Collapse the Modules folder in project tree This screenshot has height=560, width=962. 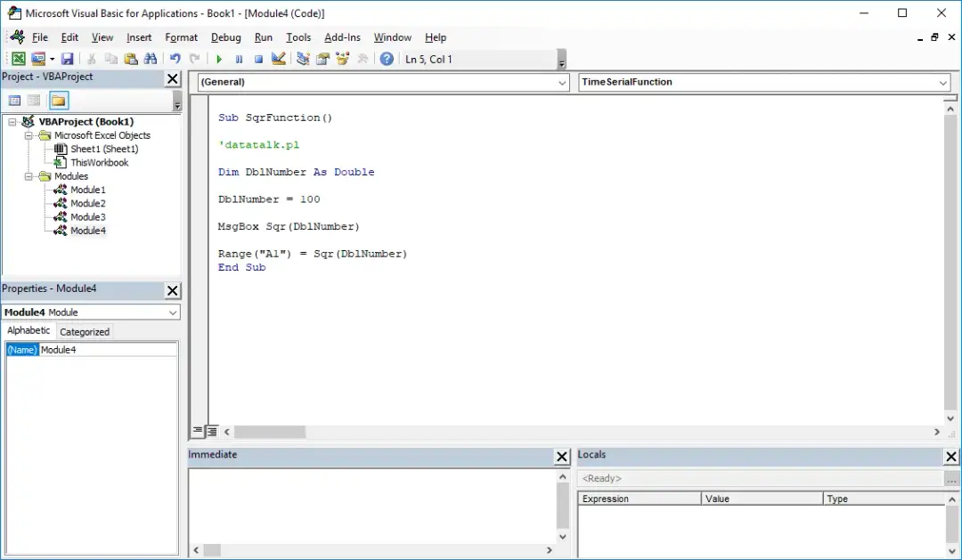pyautogui.click(x=29, y=176)
